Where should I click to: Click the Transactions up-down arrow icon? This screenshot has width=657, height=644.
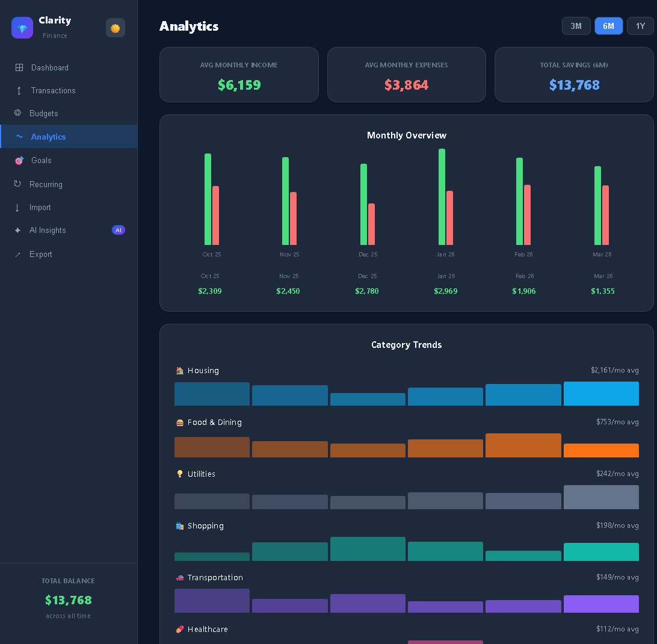(x=19, y=90)
